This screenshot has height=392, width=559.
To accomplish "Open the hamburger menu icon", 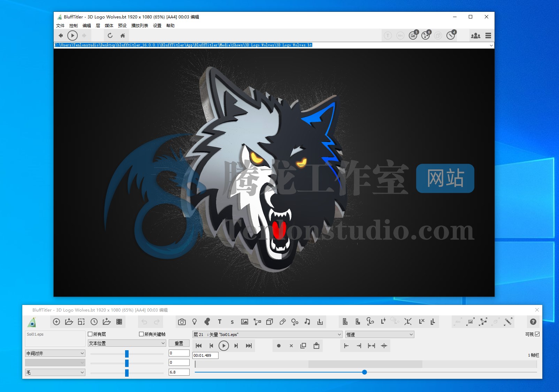I will click(488, 36).
